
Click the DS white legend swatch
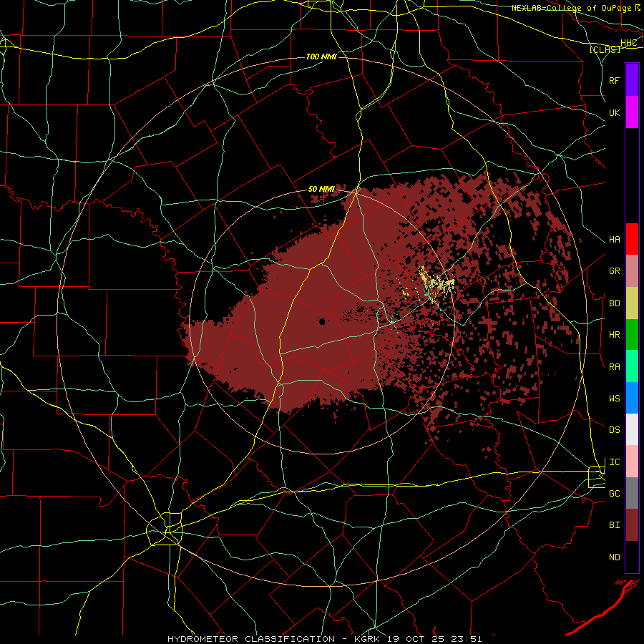pos(632,429)
